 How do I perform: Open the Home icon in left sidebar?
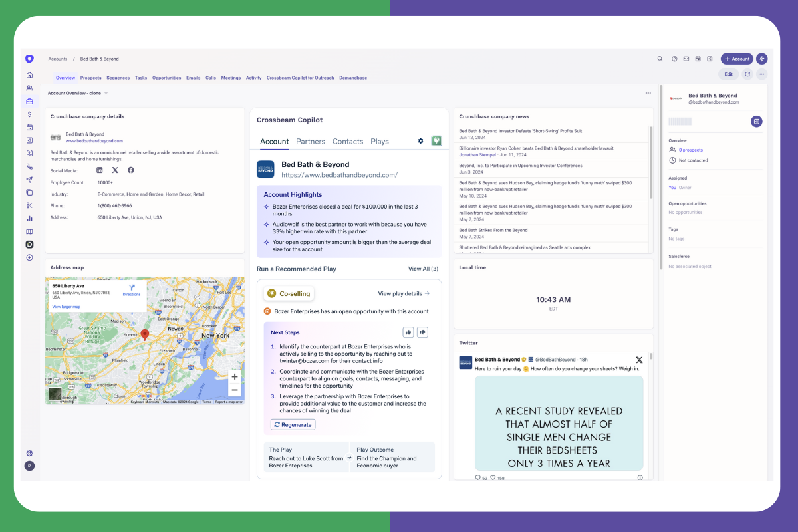click(29, 76)
